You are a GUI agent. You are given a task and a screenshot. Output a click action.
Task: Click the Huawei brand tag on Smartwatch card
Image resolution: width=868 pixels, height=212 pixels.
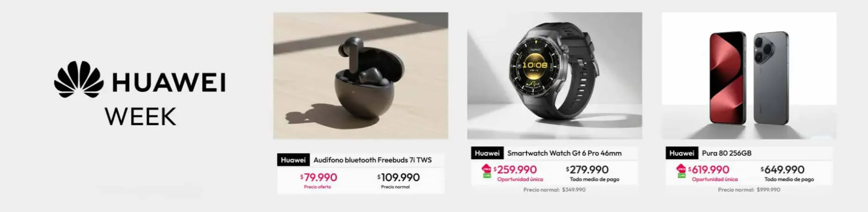click(487, 153)
